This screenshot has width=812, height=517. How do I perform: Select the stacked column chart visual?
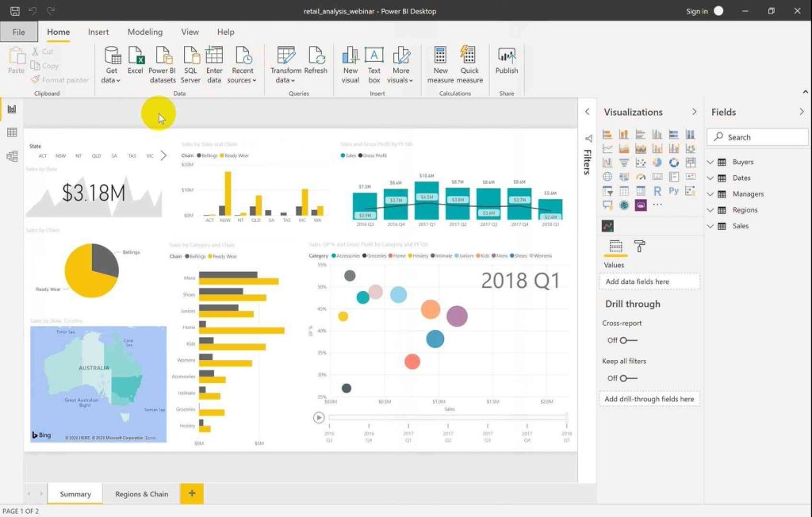624,135
